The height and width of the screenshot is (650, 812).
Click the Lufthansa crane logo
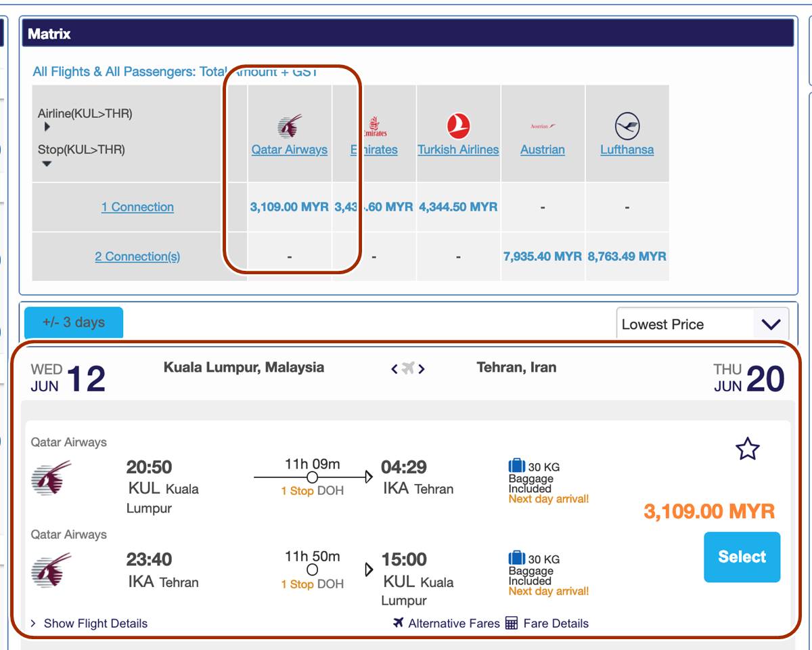point(627,127)
